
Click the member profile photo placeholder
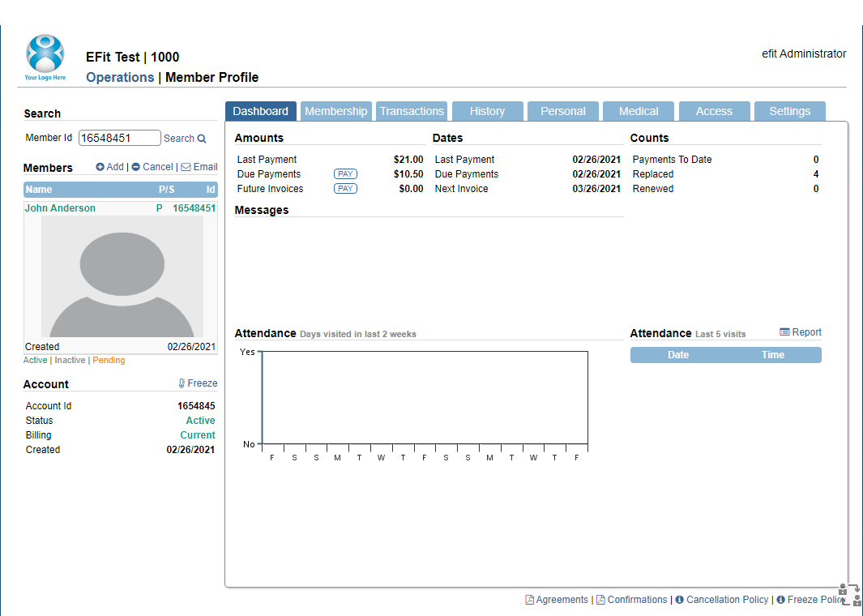pyautogui.click(x=122, y=276)
